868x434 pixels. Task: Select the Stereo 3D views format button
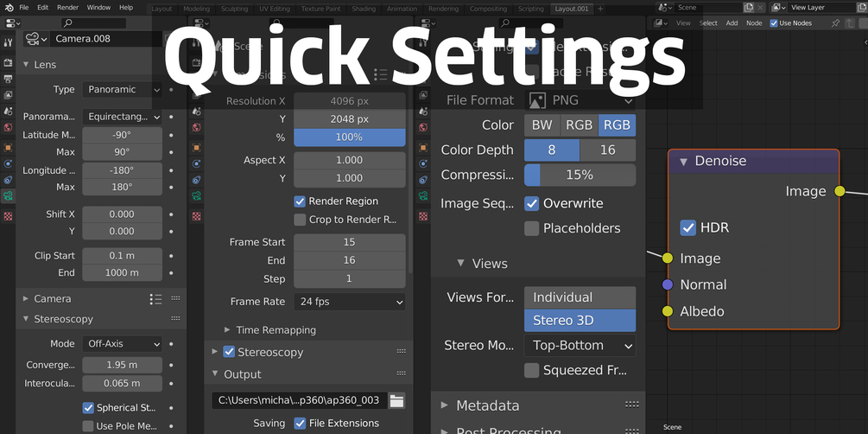(580, 321)
